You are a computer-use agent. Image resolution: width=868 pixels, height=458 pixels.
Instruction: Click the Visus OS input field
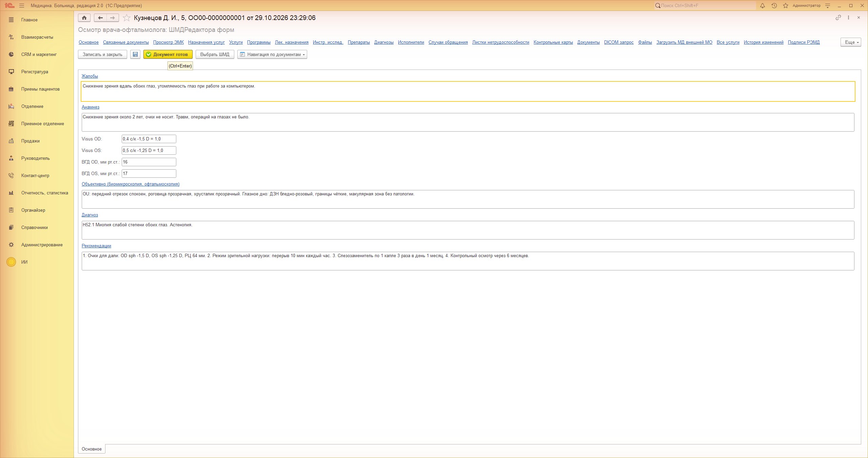click(149, 150)
